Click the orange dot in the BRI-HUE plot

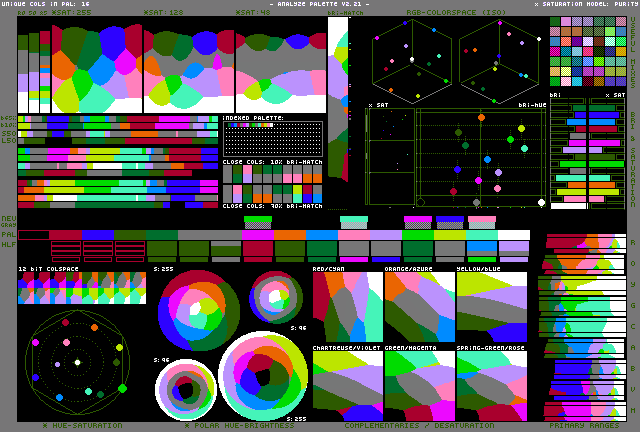[481, 118]
